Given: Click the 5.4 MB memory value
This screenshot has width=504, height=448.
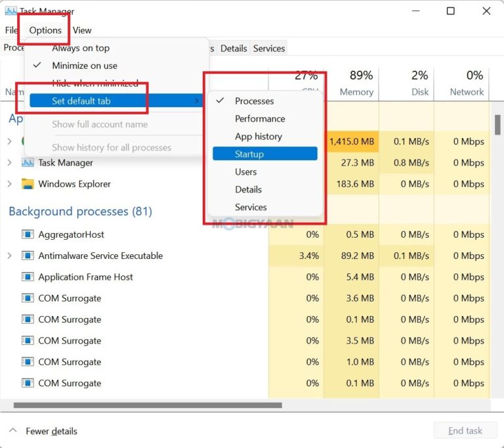Looking at the screenshot, I should (360, 277).
